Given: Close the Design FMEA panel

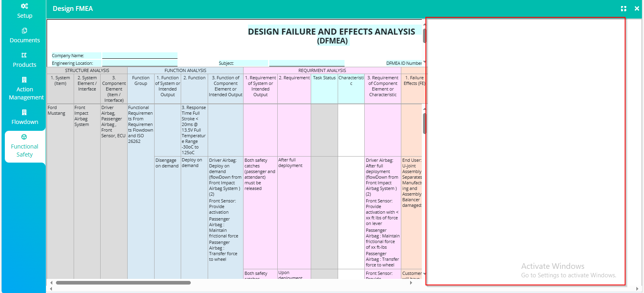Looking at the screenshot, I should (637, 8).
